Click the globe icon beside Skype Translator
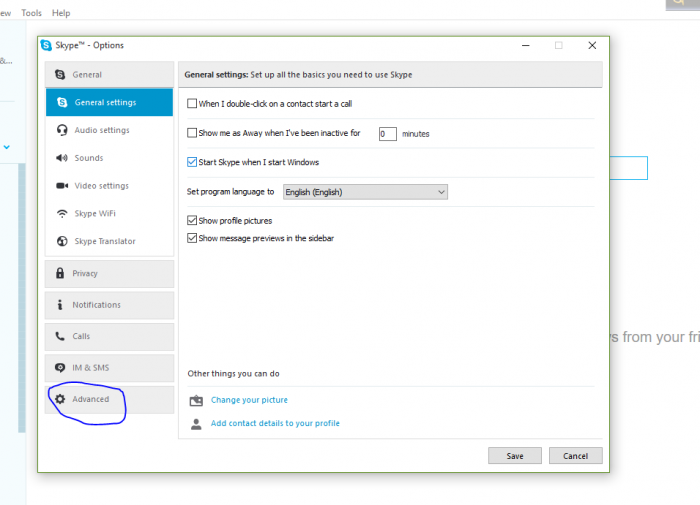This screenshot has width=700, height=505. [62, 241]
